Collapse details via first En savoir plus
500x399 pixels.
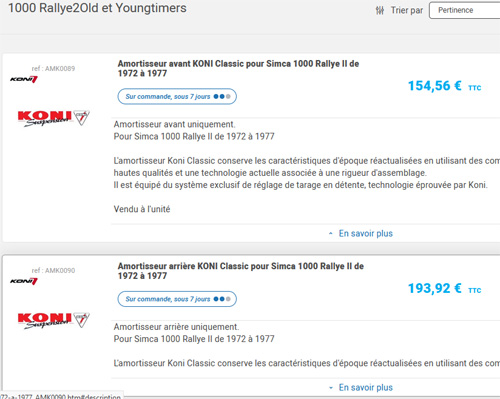tap(366, 234)
